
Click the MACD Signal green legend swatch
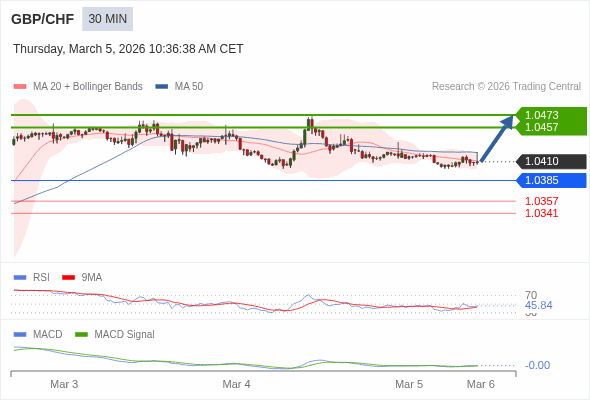[81, 335]
